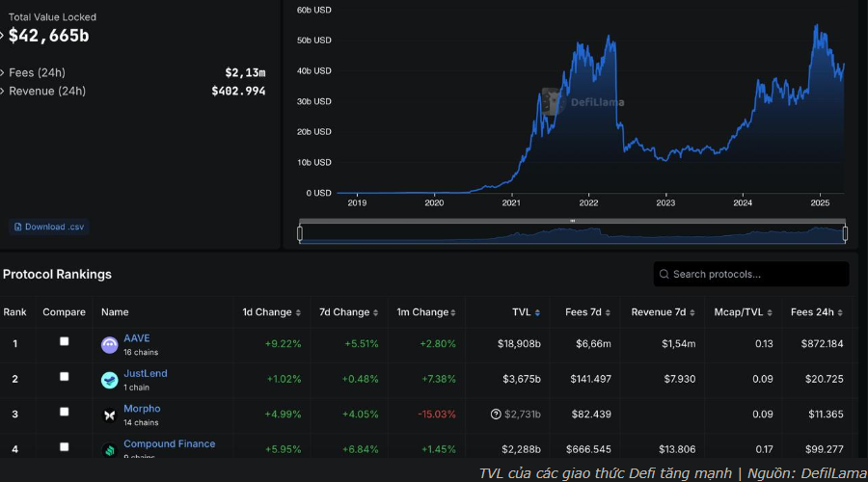Click AAVE's TVL value $18,908b

pos(519,343)
